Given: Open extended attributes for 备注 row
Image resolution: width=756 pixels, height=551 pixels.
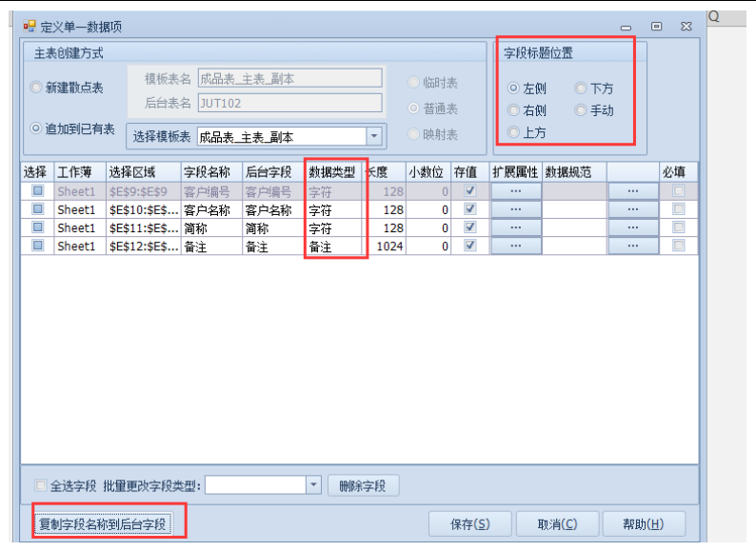Looking at the screenshot, I should [x=516, y=246].
